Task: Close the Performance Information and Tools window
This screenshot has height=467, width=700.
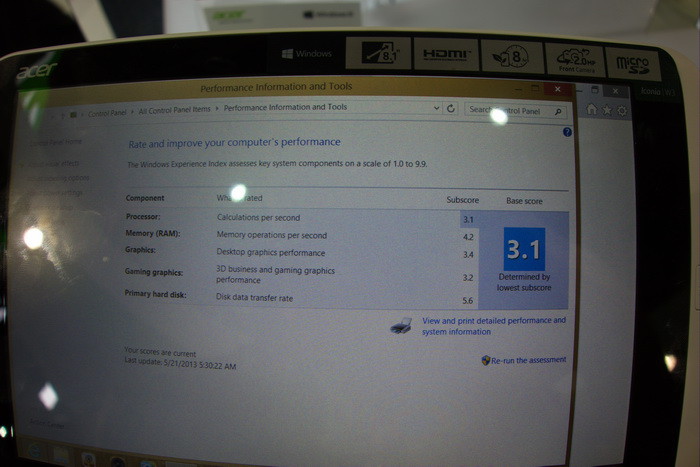Action: pyautogui.click(x=559, y=89)
